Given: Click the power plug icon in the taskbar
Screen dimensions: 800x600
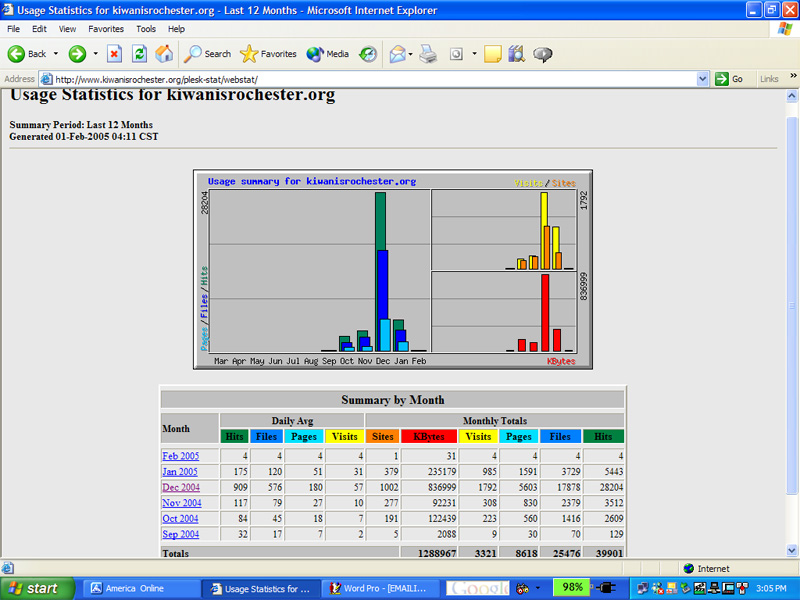Looking at the screenshot, I should tap(606, 588).
